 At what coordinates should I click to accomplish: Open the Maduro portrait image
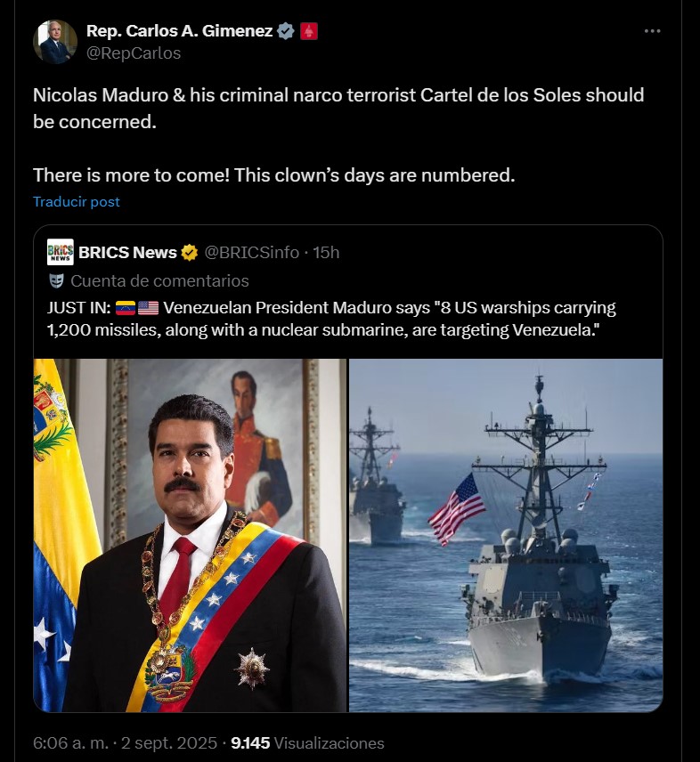(190, 536)
